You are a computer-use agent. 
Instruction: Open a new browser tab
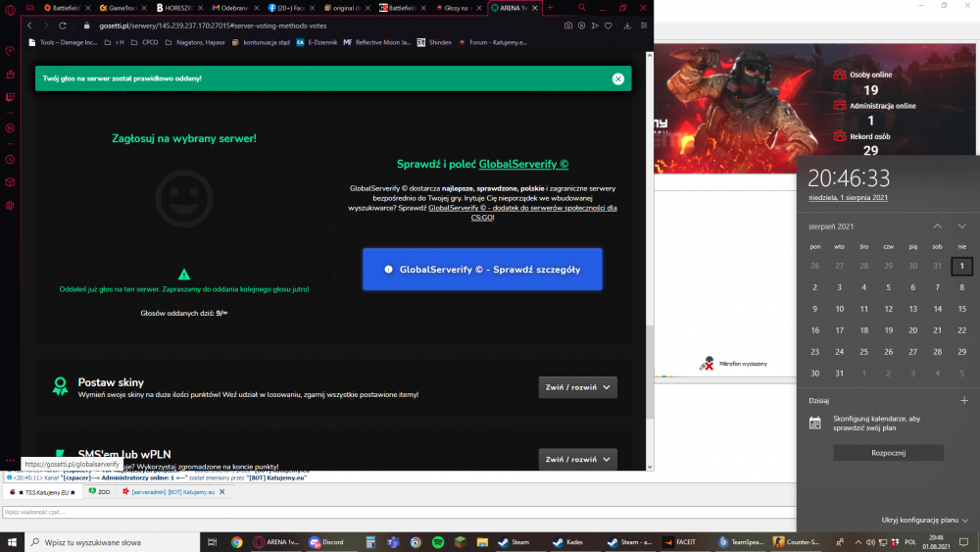(x=550, y=8)
